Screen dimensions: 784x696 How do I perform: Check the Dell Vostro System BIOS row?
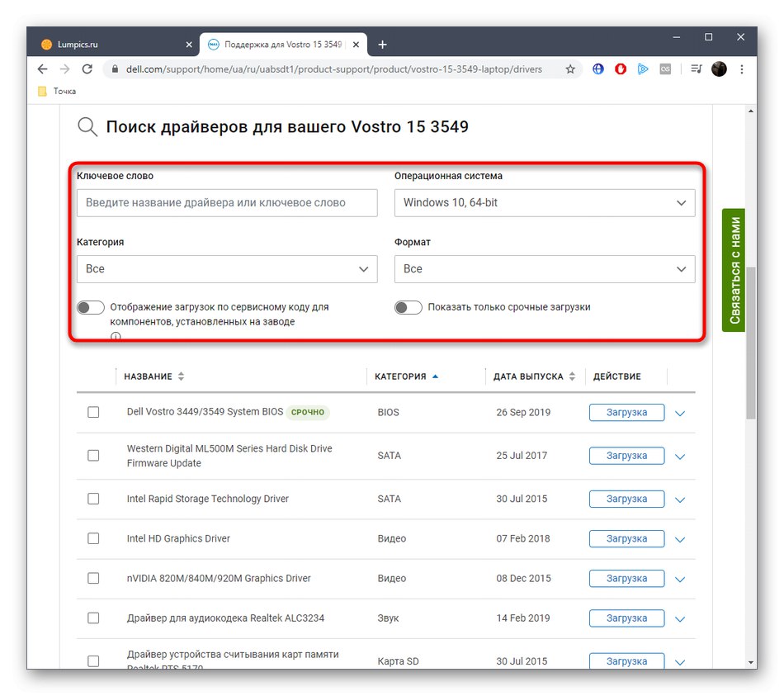tap(93, 412)
